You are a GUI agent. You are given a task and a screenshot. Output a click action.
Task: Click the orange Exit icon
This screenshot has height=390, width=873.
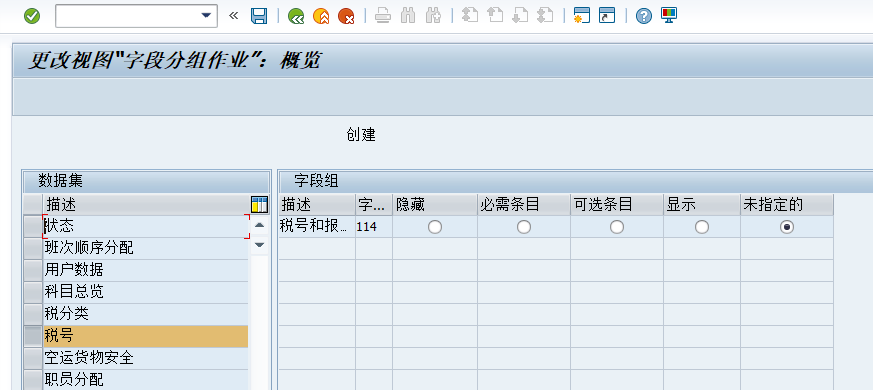321,16
